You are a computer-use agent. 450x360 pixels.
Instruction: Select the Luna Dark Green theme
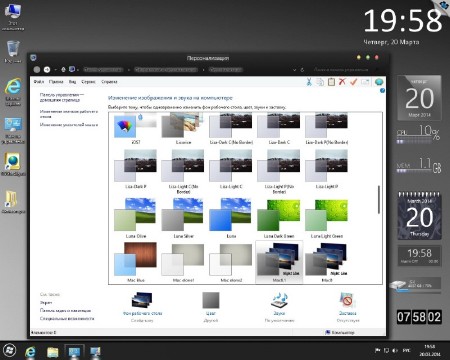(x=279, y=218)
